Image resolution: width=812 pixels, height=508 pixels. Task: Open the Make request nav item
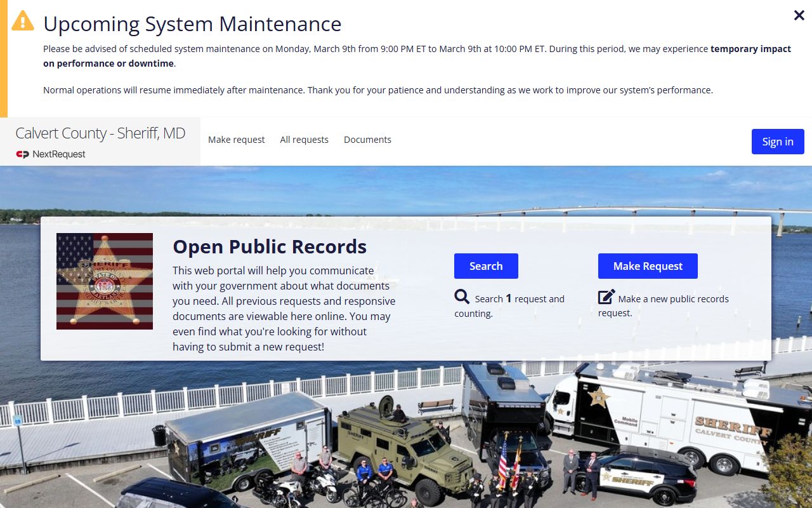pyautogui.click(x=237, y=140)
